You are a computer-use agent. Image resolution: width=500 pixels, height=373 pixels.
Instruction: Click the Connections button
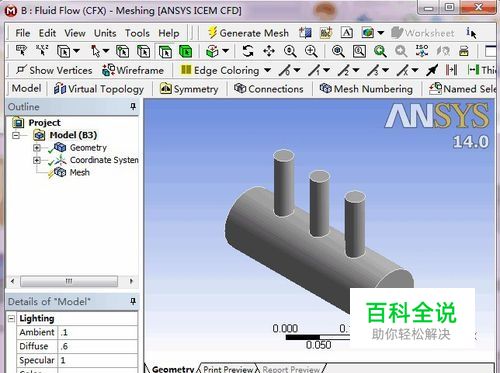pos(268,89)
